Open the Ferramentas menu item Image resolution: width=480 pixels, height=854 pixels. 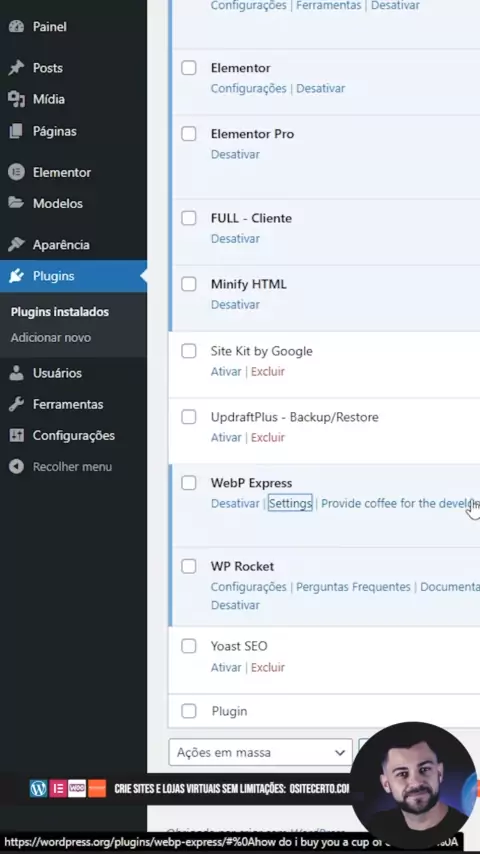point(68,404)
